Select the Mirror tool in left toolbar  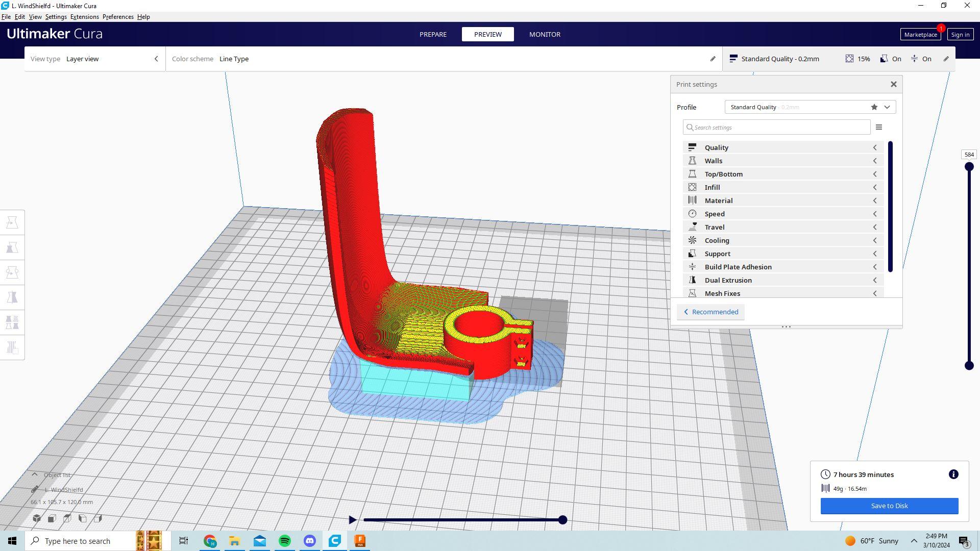coord(12,297)
